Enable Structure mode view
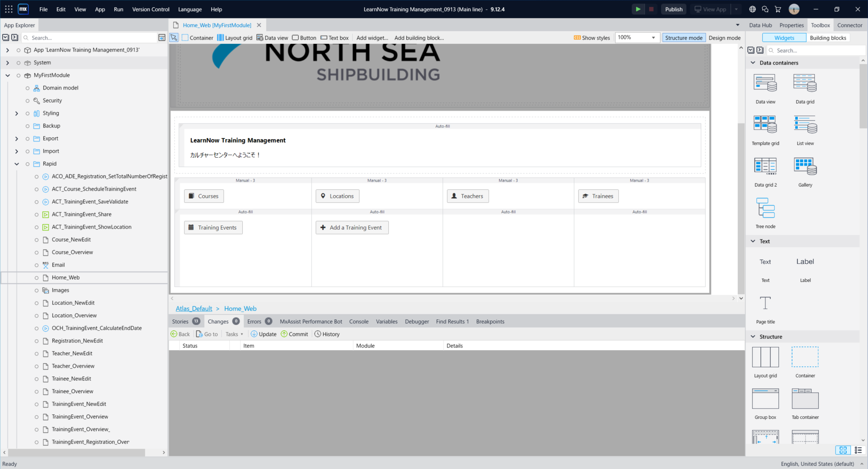The image size is (868, 469). tap(684, 38)
